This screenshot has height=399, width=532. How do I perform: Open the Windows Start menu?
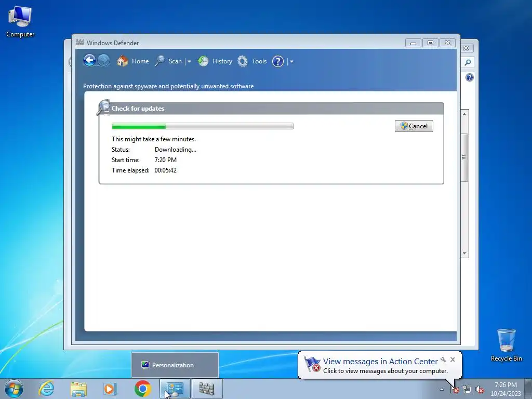[14, 389]
